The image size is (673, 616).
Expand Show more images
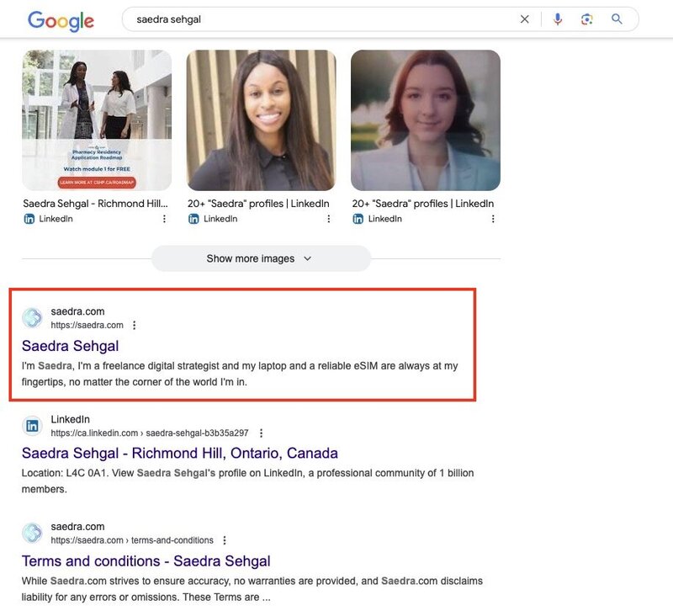click(261, 258)
